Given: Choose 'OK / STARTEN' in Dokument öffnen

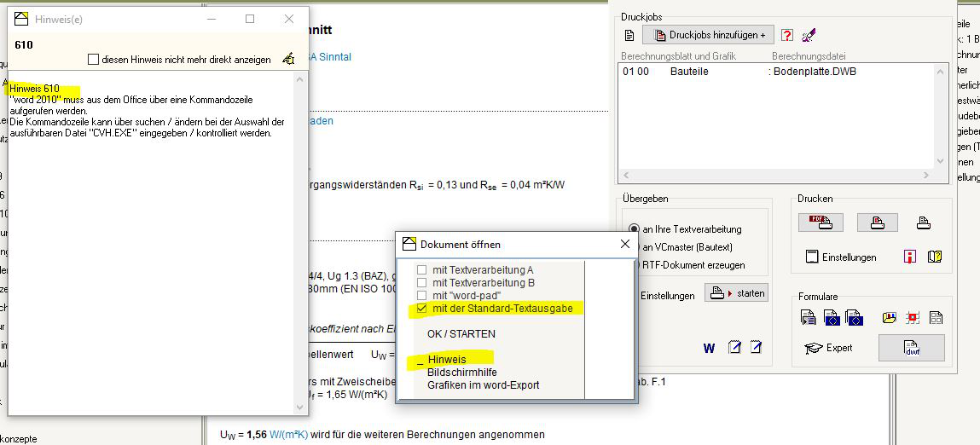Looking at the screenshot, I should 461,334.
